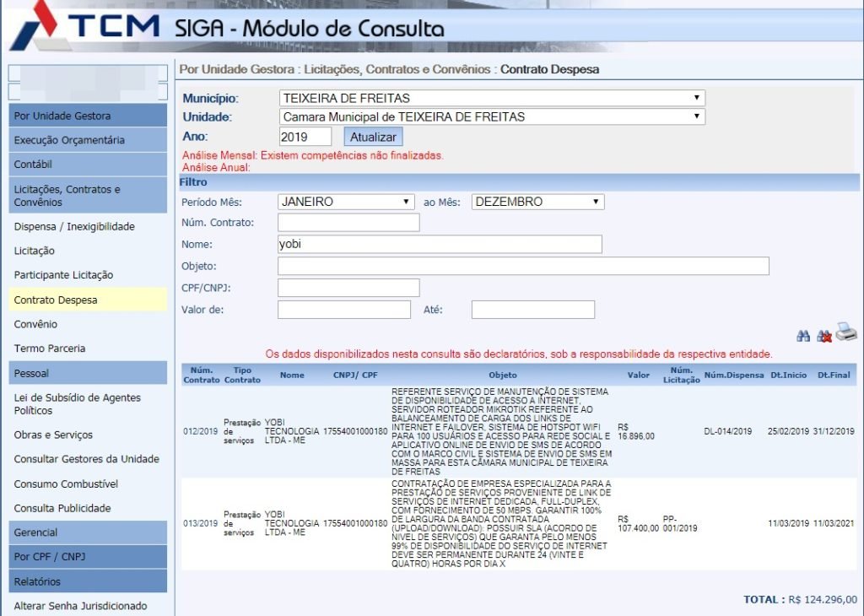Click the binoculars search icon

[802, 336]
